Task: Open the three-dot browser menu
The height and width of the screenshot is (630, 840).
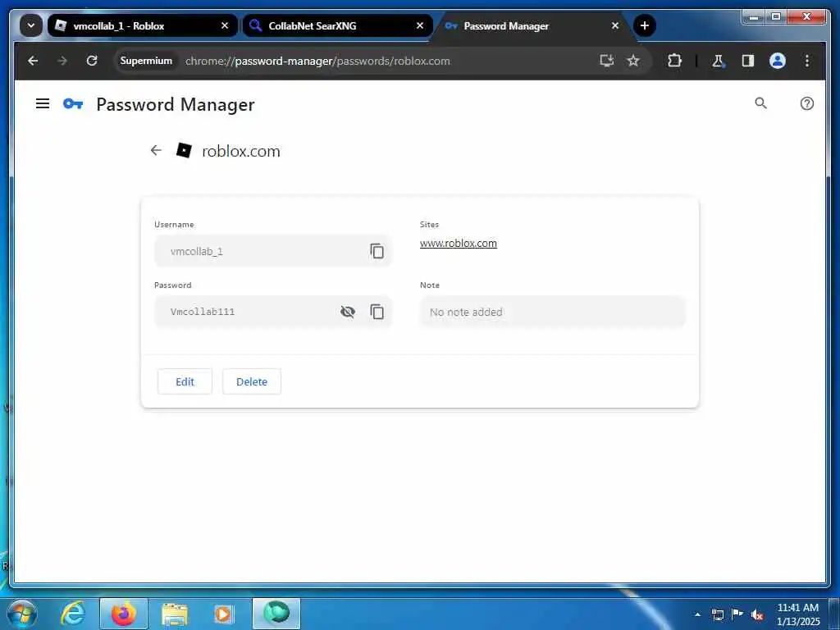Action: point(807,61)
